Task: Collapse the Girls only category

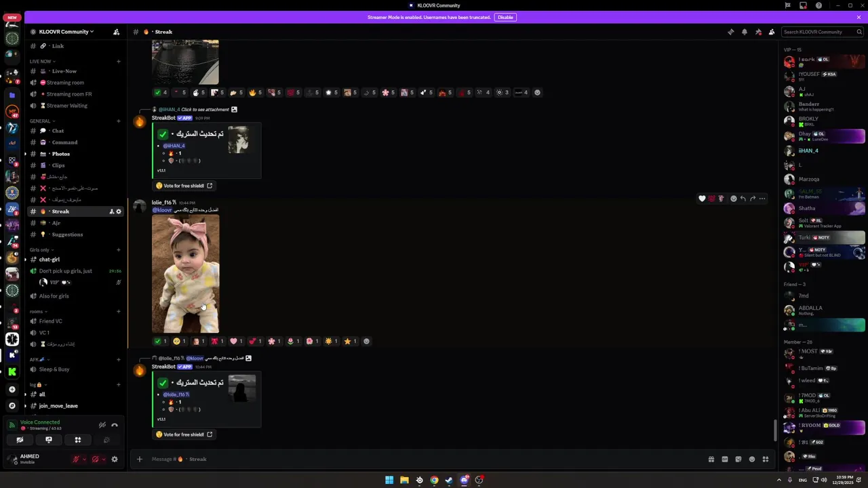Action: [x=41, y=249]
